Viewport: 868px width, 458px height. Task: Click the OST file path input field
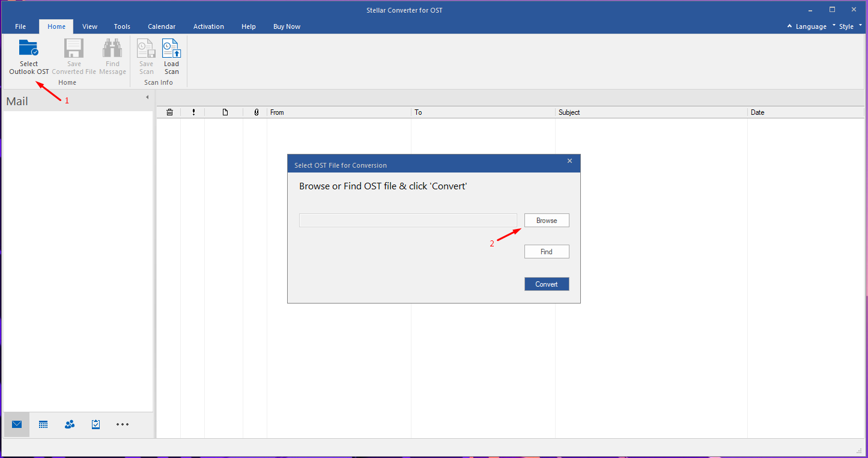click(408, 220)
